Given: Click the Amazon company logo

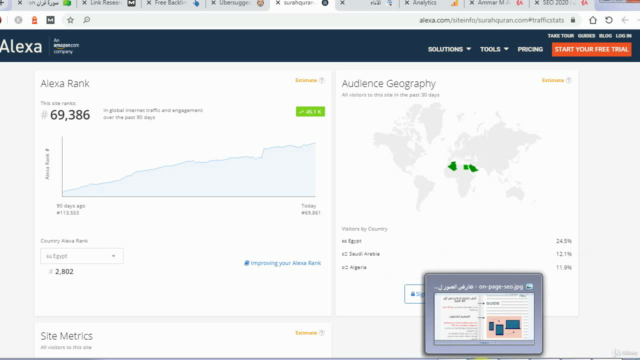Looking at the screenshot, I should 66,46.
